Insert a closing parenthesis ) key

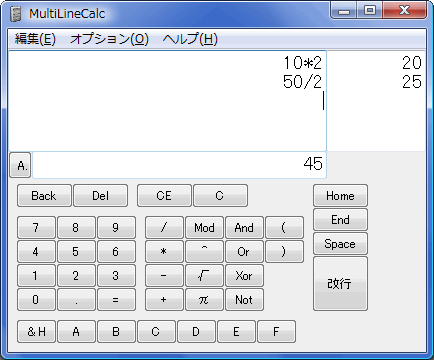[x=284, y=252]
